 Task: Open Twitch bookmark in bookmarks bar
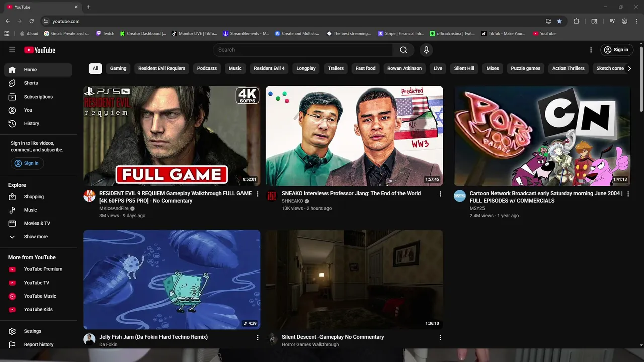click(x=105, y=34)
